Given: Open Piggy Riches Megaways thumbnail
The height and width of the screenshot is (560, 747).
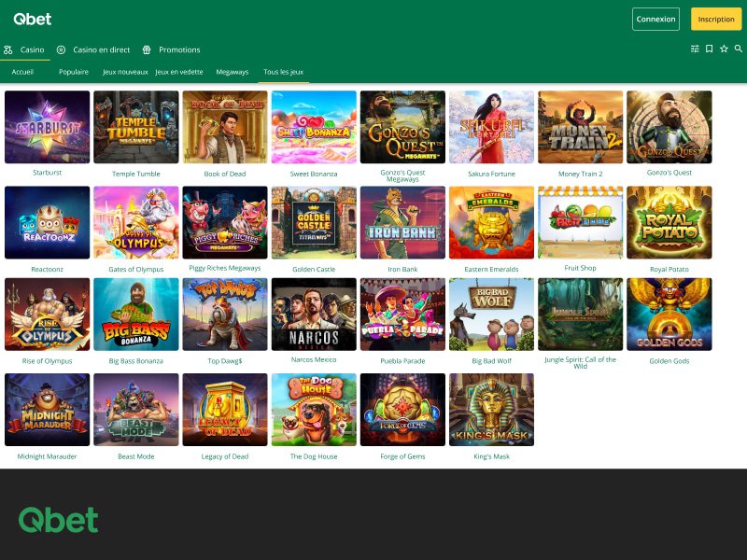Looking at the screenshot, I should tap(225, 222).
